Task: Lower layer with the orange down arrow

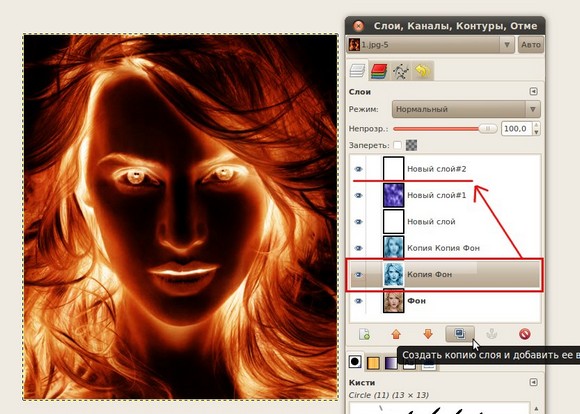Action: click(x=428, y=334)
